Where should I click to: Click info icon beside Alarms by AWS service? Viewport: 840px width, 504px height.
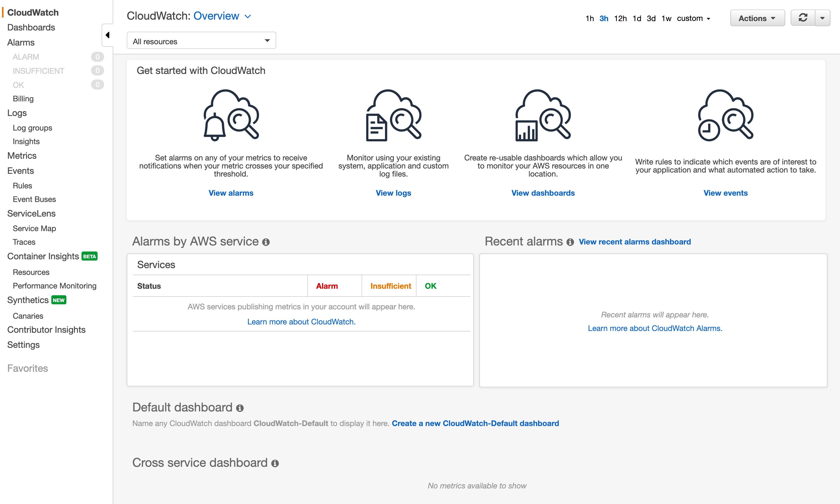[266, 242]
